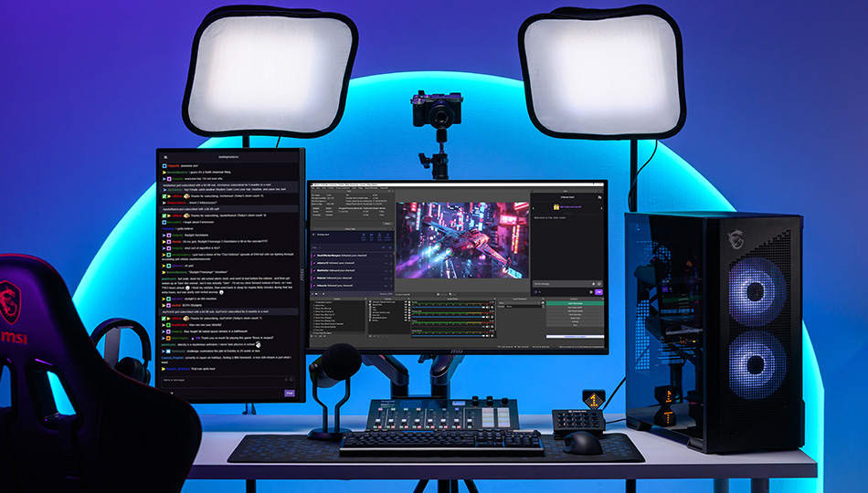The width and height of the screenshot is (868, 493).
Task: Click the Send a message field on left monitor
Action: point(228,382)
